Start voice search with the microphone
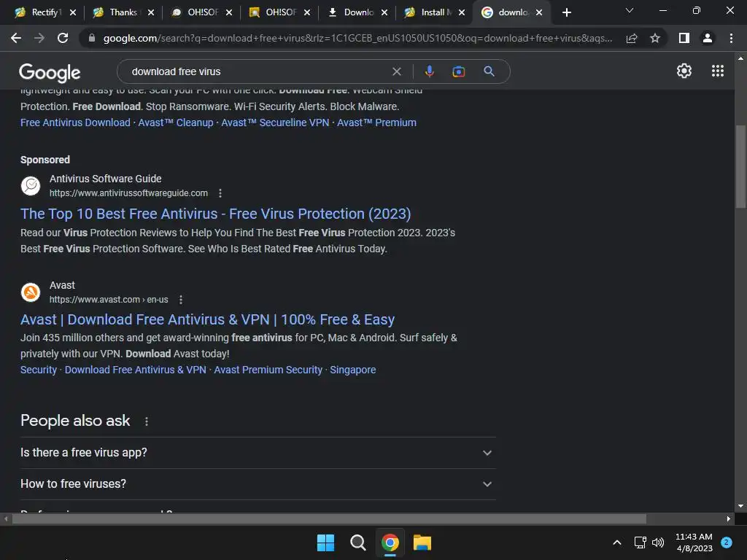747x560 pixels. (429, 71)
